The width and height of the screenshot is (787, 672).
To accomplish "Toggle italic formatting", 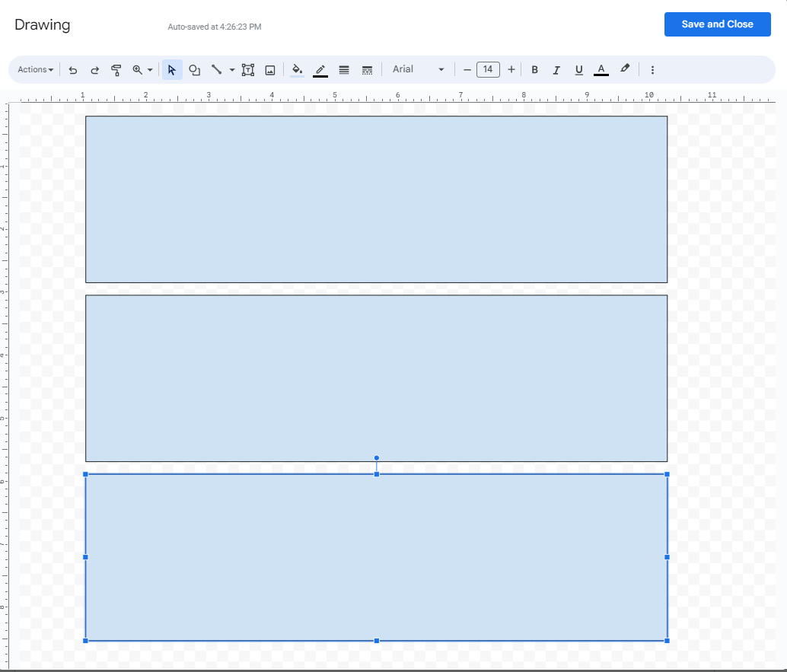I will pos(556,69).
